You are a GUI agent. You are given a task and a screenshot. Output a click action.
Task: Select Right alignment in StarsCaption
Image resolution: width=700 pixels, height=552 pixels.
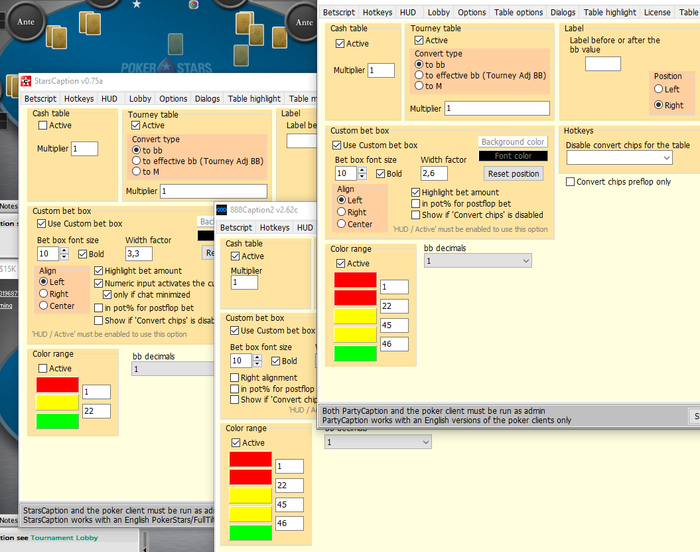pyautogui.click(x=43, y=293)
